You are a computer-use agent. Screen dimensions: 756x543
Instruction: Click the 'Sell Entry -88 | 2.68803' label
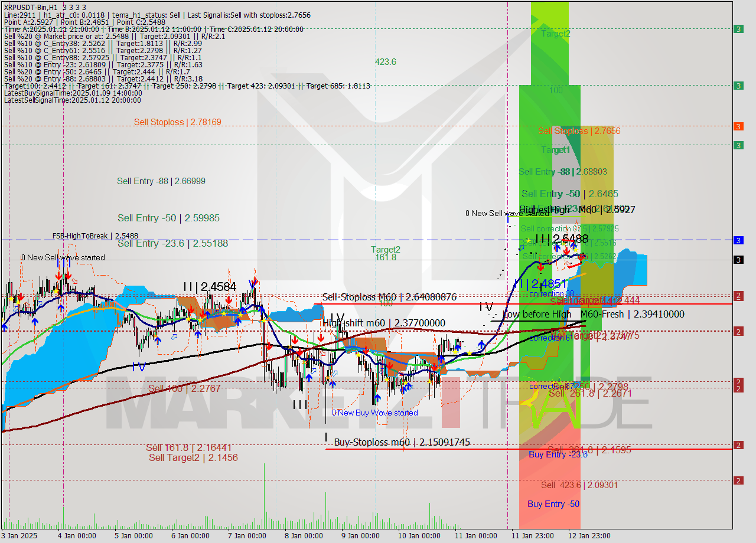563,172
